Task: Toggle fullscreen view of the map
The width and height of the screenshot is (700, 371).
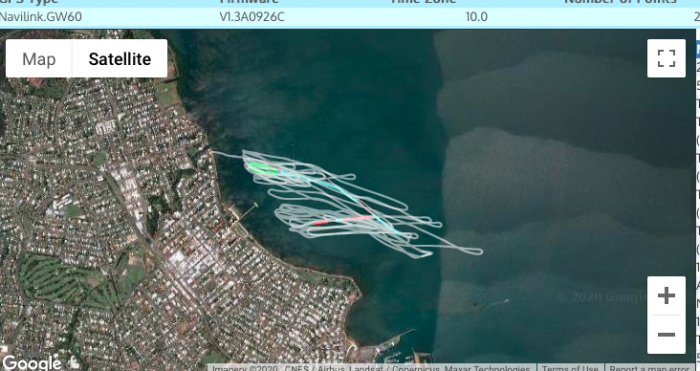Action: tap(667, 58)
